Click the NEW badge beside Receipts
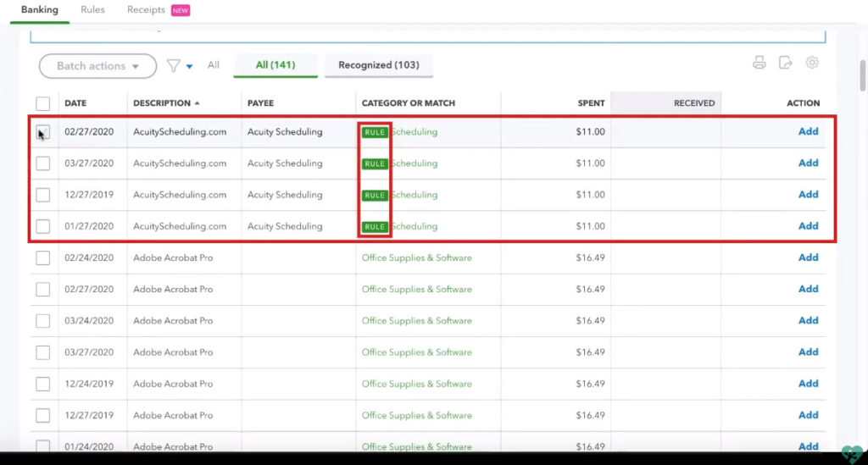This screenshot has height=465, width=868. click(x=181, y=10)
